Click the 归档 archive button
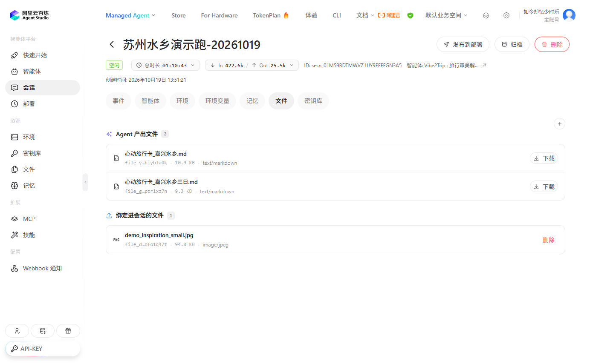Viewport: 590px width, 364px height. coord(512,44)
